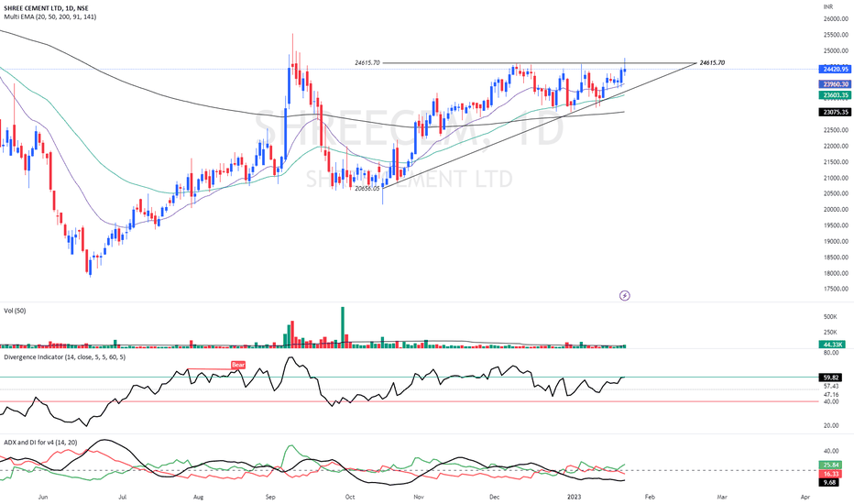Click the green EMA value label 23603.35
The height and width of the screenshot is (504, 854).
[x=835, y=95]
